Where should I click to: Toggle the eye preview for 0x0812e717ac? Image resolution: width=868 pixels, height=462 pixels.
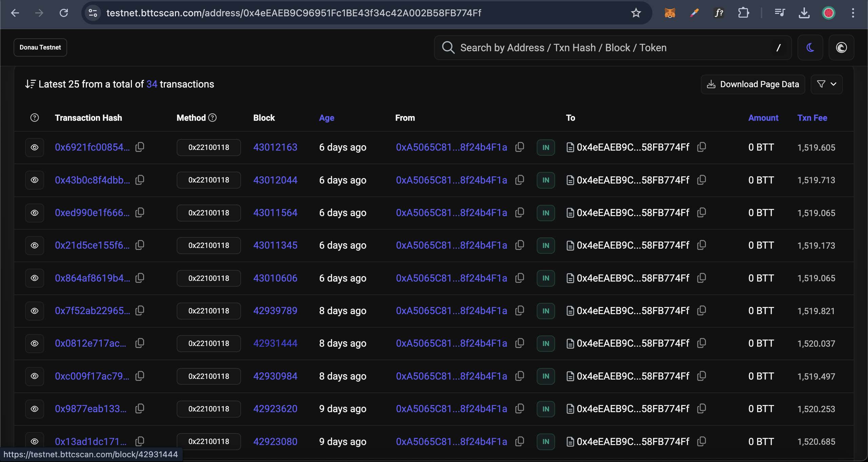point(35,343)
